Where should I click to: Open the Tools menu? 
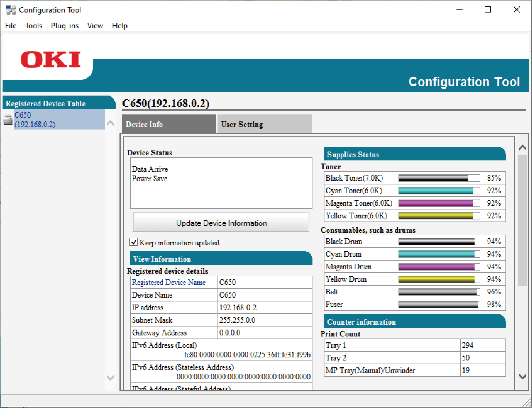(x=33, y=26)
